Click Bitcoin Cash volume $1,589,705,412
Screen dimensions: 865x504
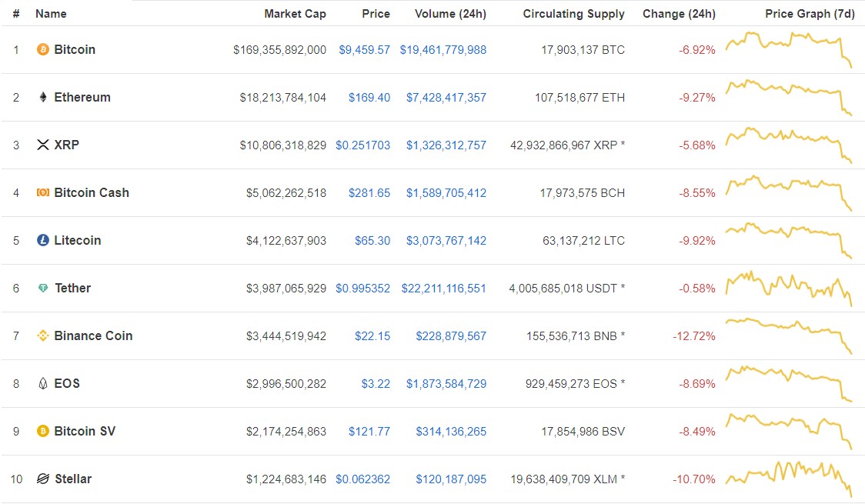(x=446, y=193)
